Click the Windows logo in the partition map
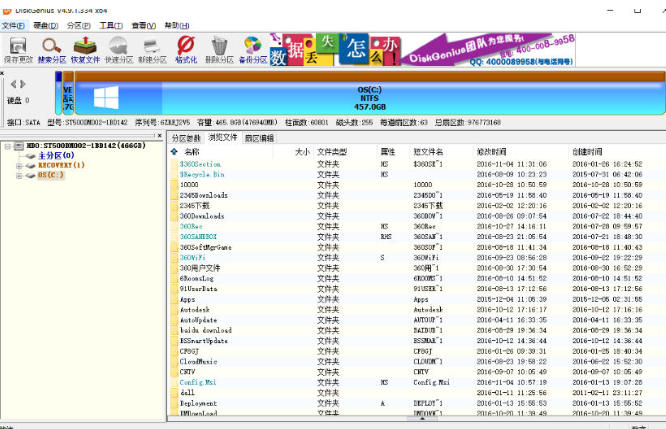The width and height of the screenshot is (666, 429). click(106, 97)
